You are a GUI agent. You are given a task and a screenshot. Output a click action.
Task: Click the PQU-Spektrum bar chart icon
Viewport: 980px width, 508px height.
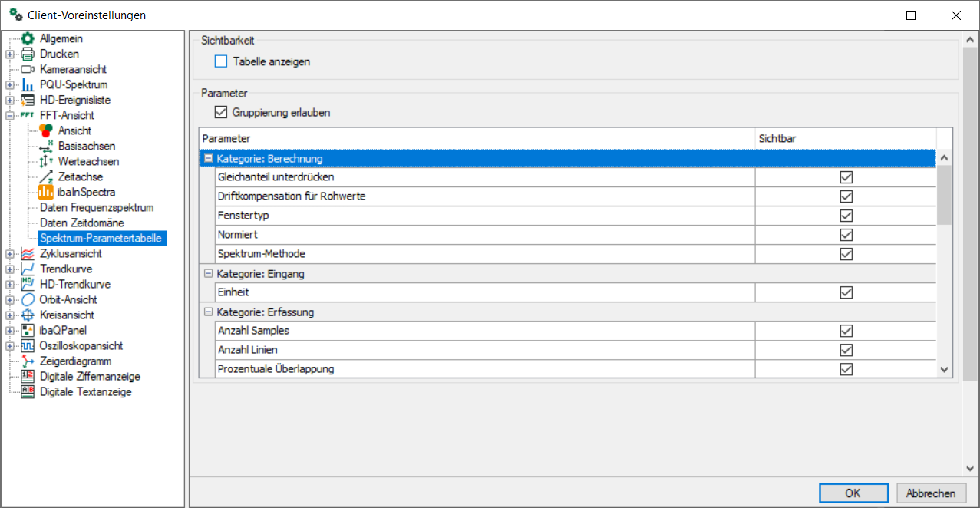[x=28, y=84]
